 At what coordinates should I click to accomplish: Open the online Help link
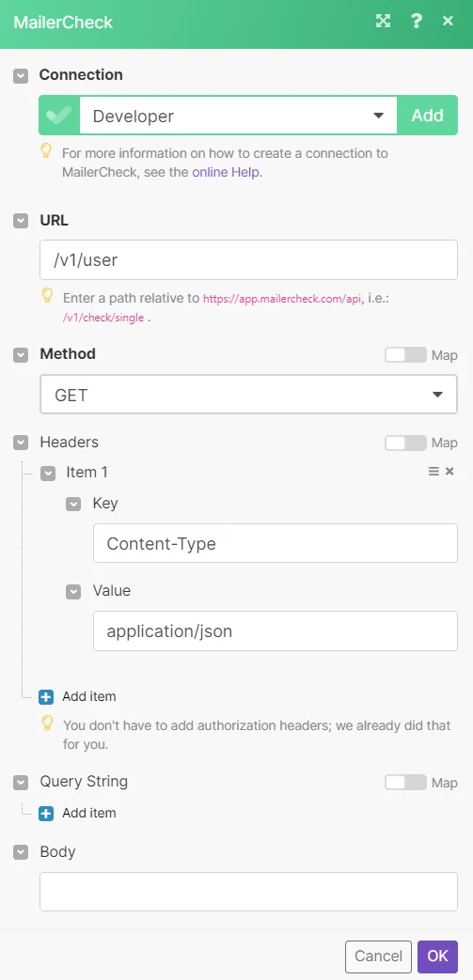[228, 172]
